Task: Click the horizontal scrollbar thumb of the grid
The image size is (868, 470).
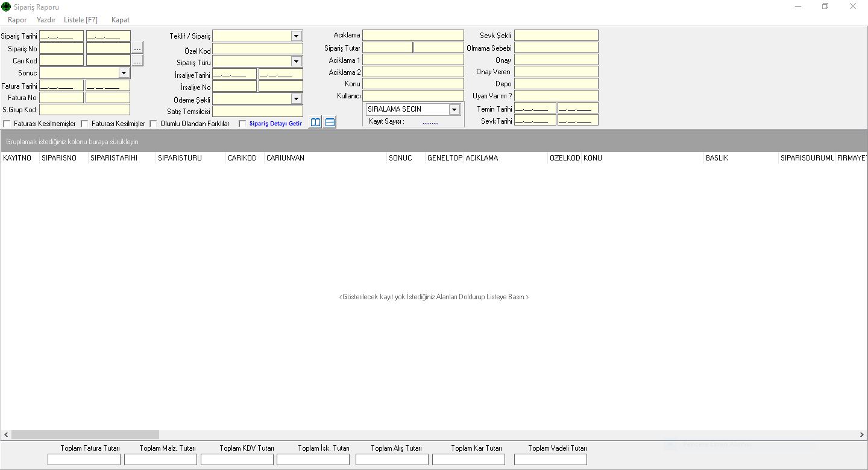Action: tap(85, 434)
